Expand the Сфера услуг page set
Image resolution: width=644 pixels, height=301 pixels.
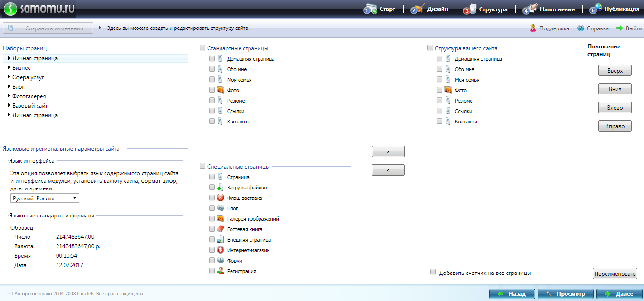9,77
